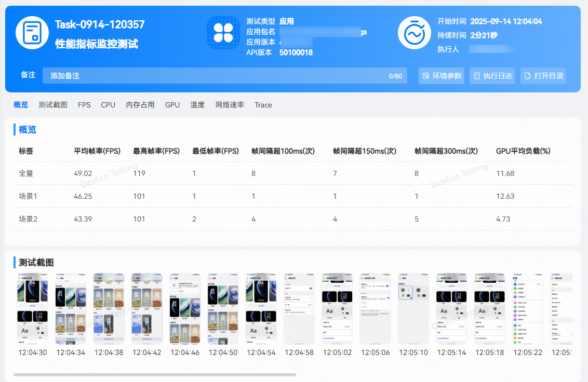Click the 打开目录 file icon
588x382 pixels.
528,76
